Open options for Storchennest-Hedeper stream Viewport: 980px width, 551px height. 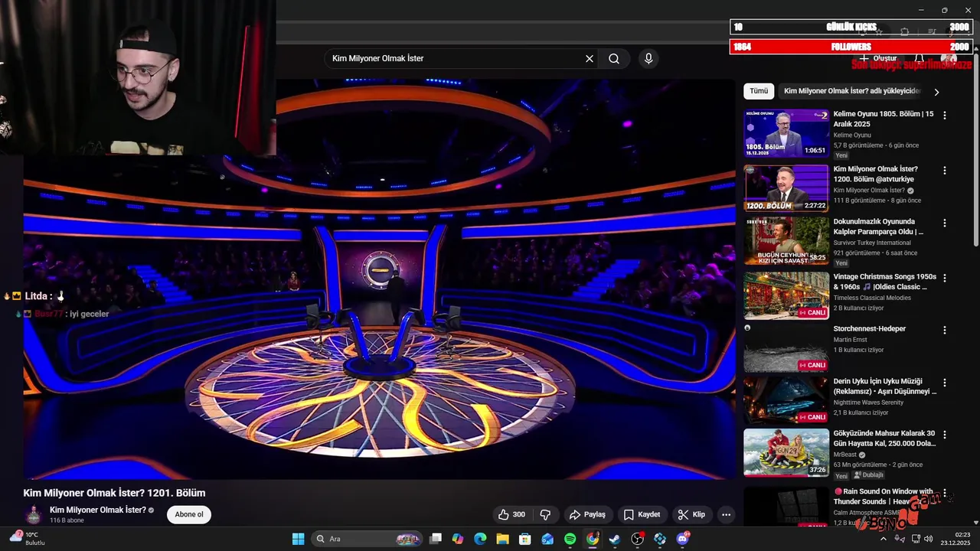pyautogui.click(x=944, y=331)
